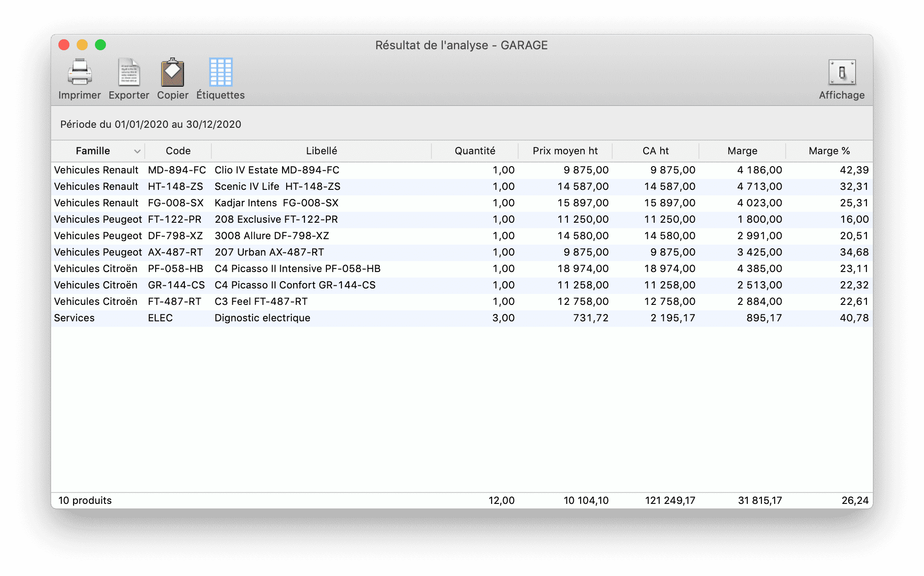
Task: Sort by the Quantité column header
Action: [475, 151]
